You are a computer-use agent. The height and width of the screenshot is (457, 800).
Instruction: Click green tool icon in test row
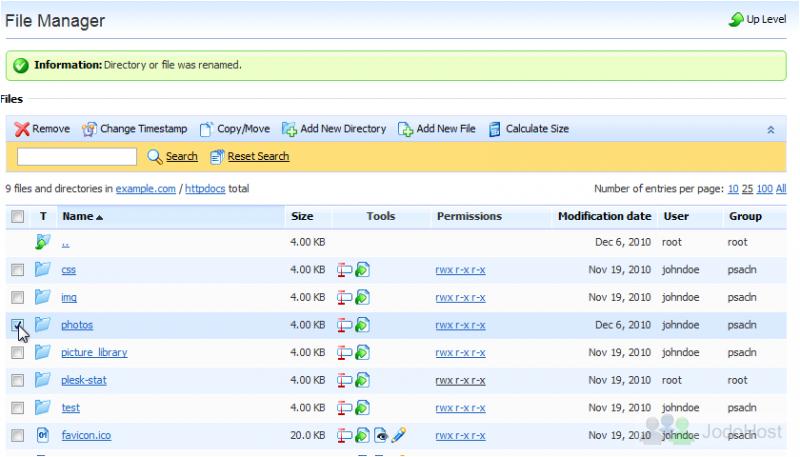362,408
